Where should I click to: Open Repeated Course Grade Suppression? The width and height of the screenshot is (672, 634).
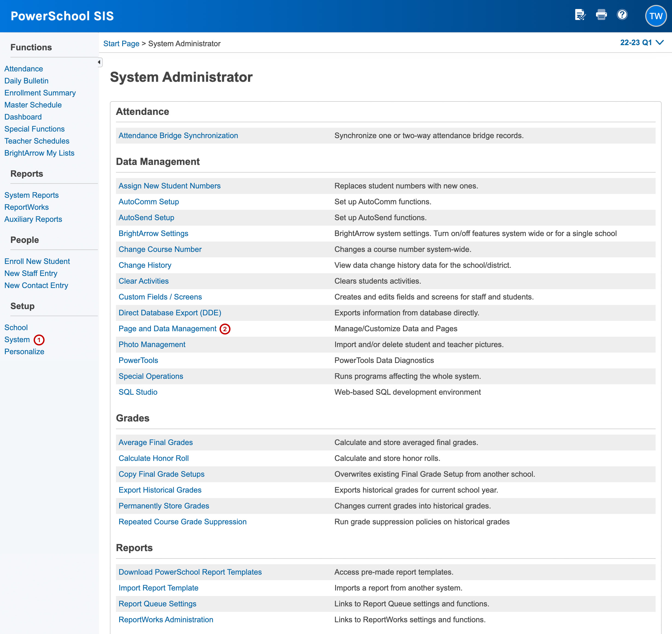pos(183,522)
